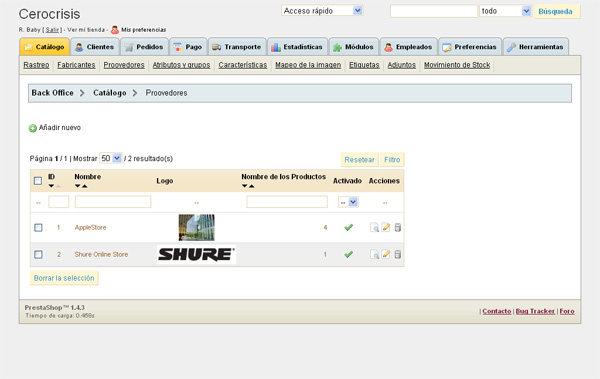
Task: Open the Mostrar 50 results dropdown
Action: pyautogui.click(x=111, y=158)
